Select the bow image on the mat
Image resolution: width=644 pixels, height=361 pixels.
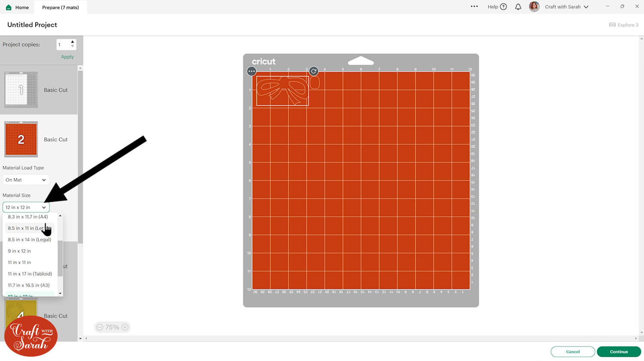point(283,90)
